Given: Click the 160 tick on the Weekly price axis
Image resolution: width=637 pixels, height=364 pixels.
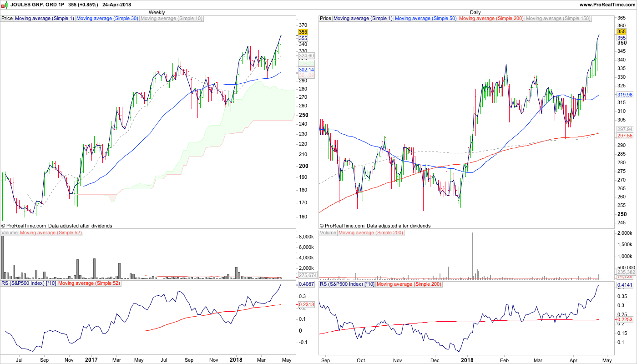Looking at the screenshot, I should [303, 217].
